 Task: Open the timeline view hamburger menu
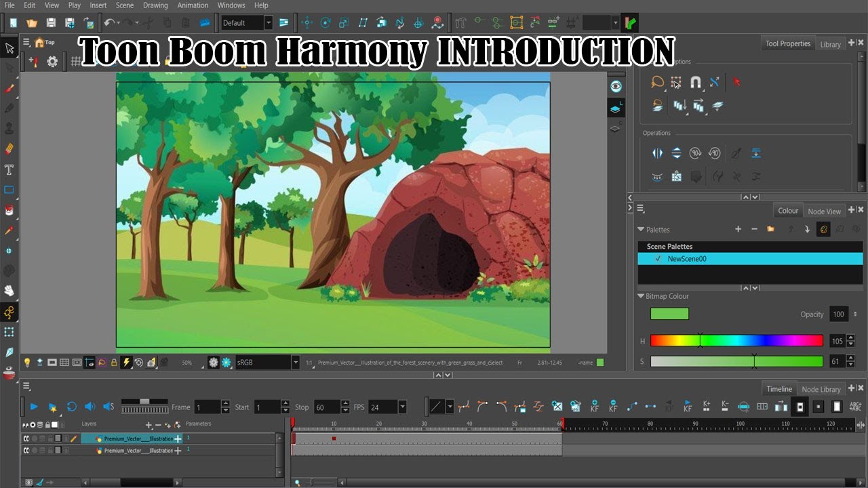pyautogui.click(x=27, y=386)
